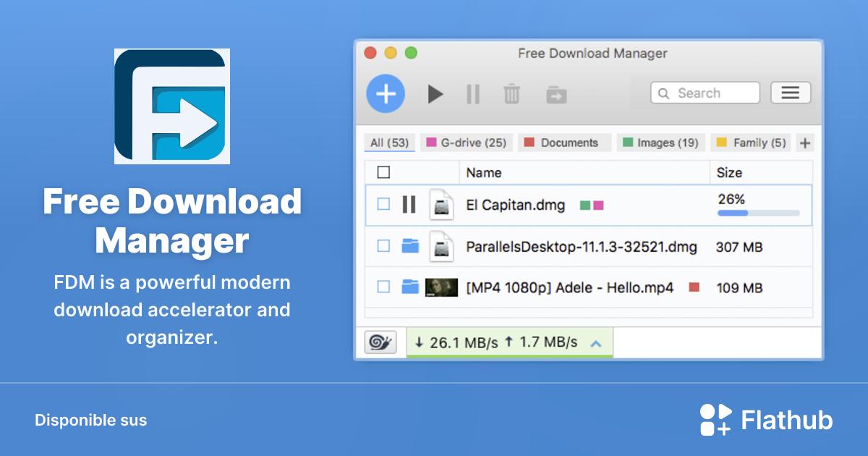Image resolution: width=868 pixels, height=456 pixels.
Task: Click the 26% progress bar
Action: [x=758, y=213]
